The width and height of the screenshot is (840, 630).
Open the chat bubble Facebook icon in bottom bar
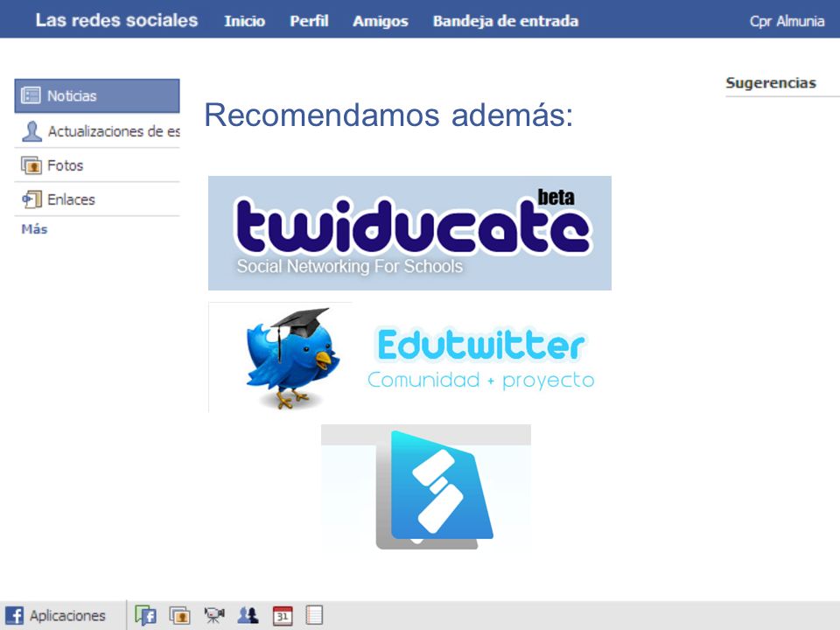pyautogui.click(x=146, y=615)
